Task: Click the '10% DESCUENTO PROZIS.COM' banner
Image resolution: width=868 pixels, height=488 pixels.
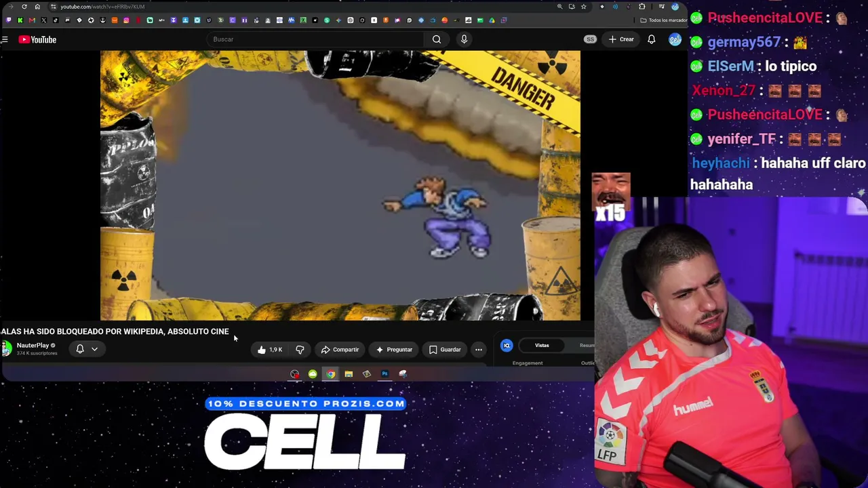Action: click(x=305, y=404)
